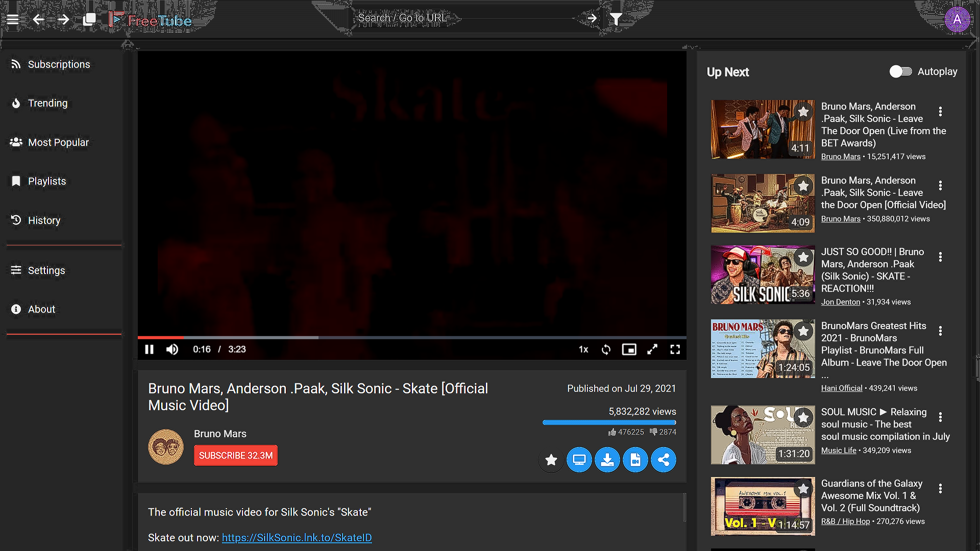Open the hamburger menu to collapse the sidebar
Image resolution: width=980 pixels, height=551 pixels.
click(12, 19)
